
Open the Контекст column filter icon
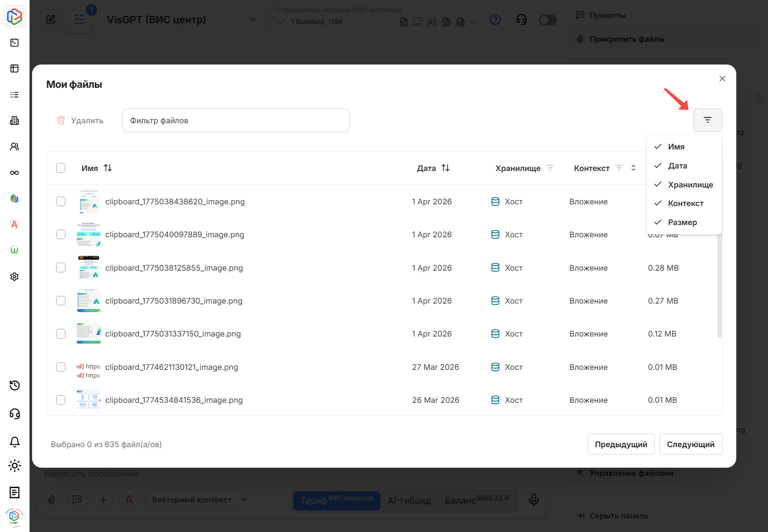[x=619, y=168]
